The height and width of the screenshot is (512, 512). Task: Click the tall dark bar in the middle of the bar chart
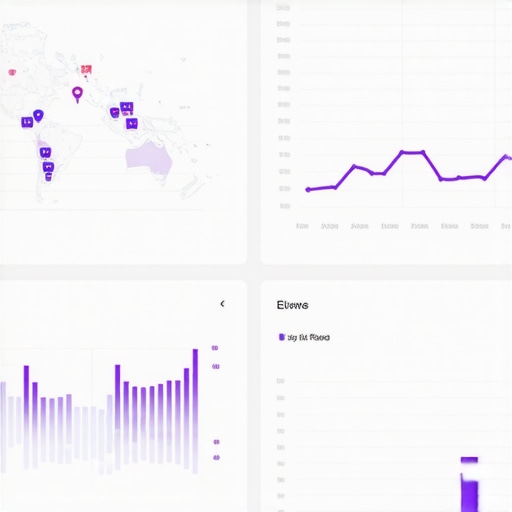118,417
